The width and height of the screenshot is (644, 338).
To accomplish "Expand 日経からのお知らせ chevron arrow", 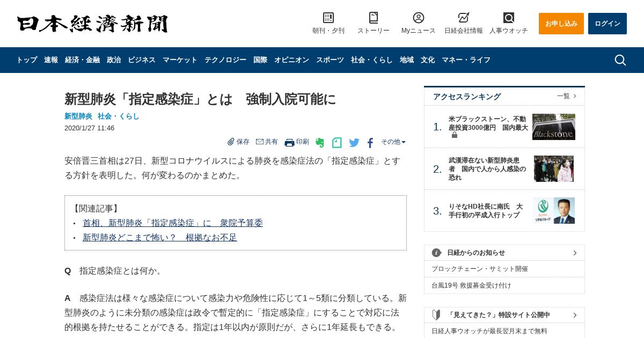I will click(x=575, y=253).
